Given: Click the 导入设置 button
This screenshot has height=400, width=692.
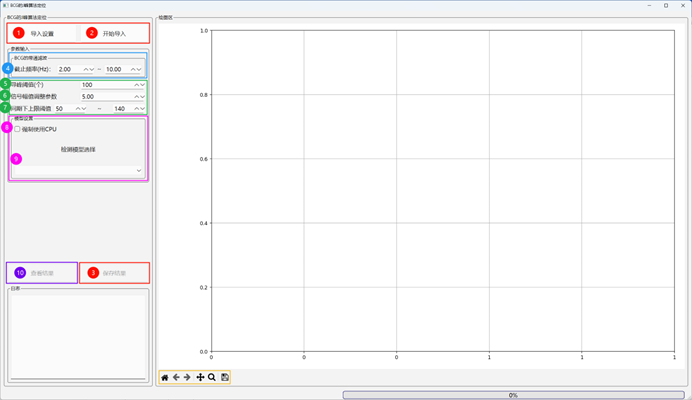Looking at the screenshot, I should click(42, 33).
